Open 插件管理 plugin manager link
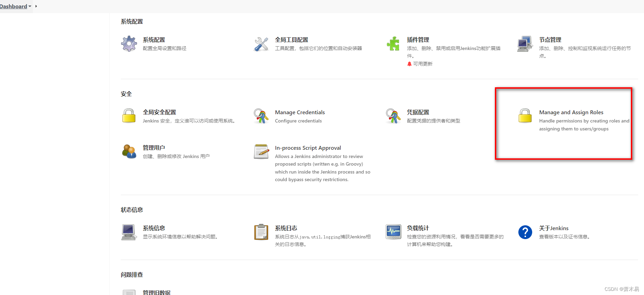Image resolution: width=644 pixels, height=295 pixels. pyautogui.click(x=418, y=40)
